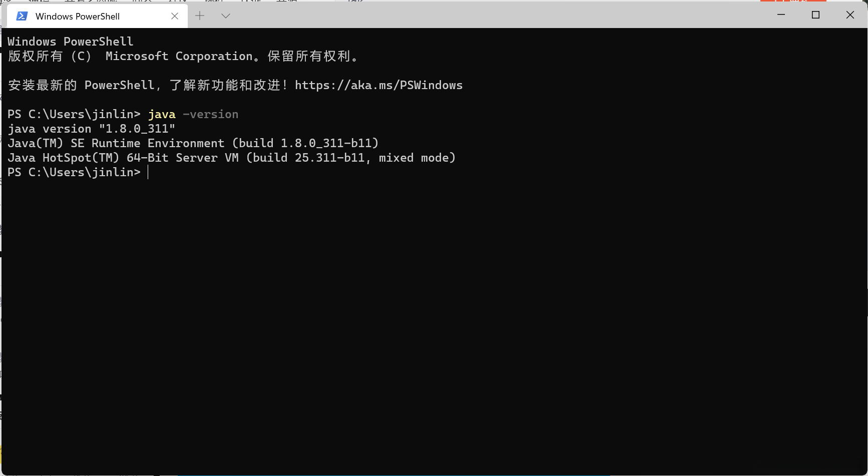
Task: Click the PowerShell icon on the tab
Action: tap(22, 16)
